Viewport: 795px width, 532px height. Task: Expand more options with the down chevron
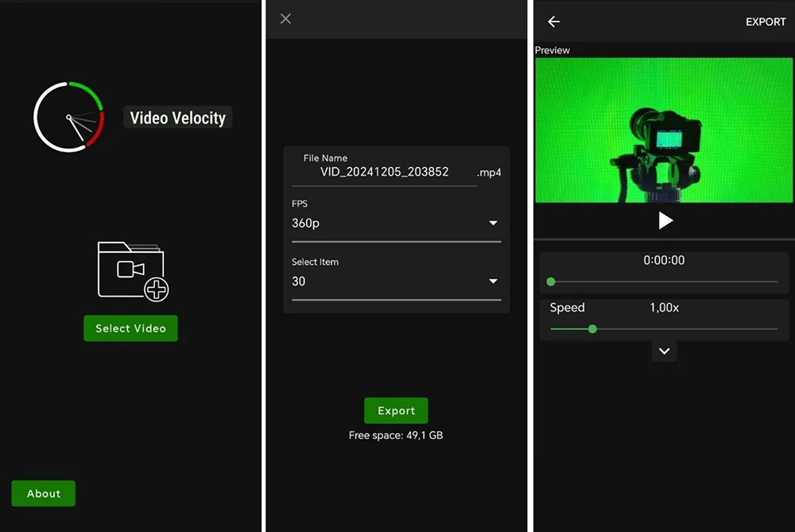click(x=664, y=351)
